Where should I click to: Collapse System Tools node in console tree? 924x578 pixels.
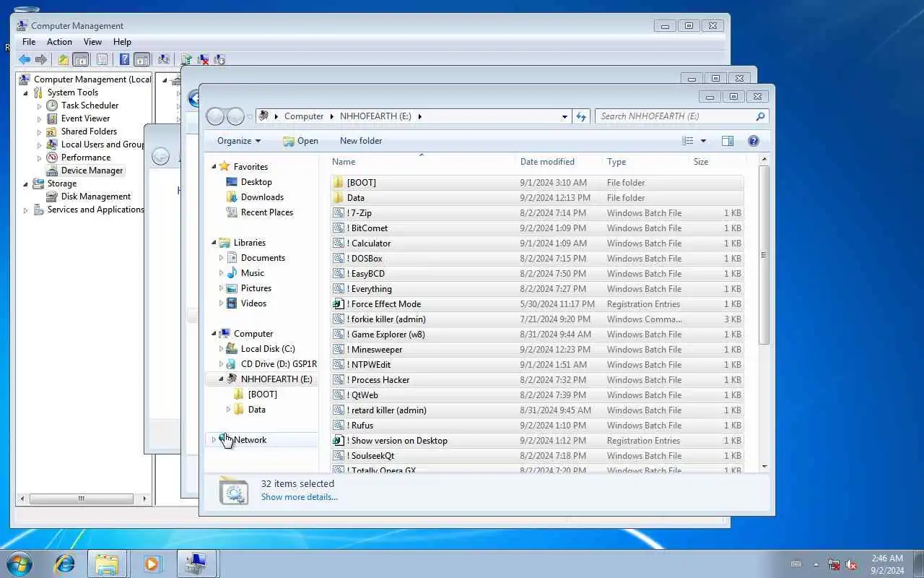tap(26, 93)
